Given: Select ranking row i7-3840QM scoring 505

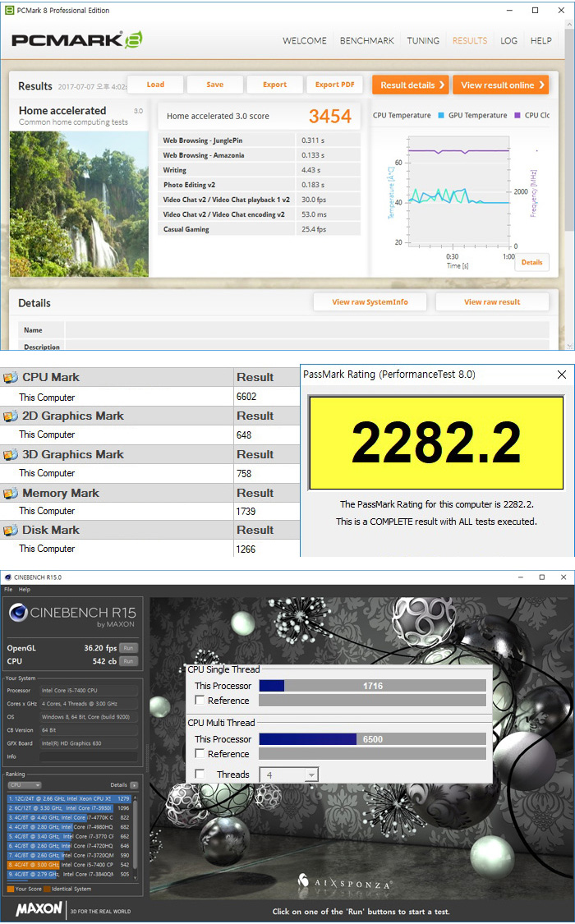Looking at the screenshot, I should [x=69, y=874].
